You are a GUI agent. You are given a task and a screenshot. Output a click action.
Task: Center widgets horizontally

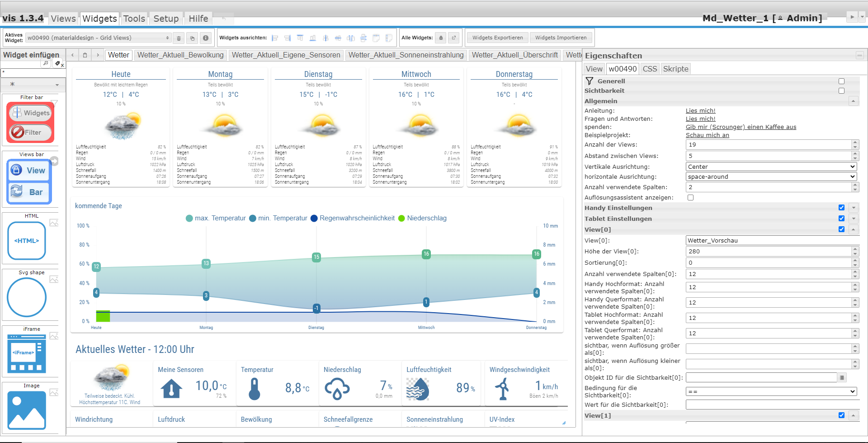[x=325, y=38]
